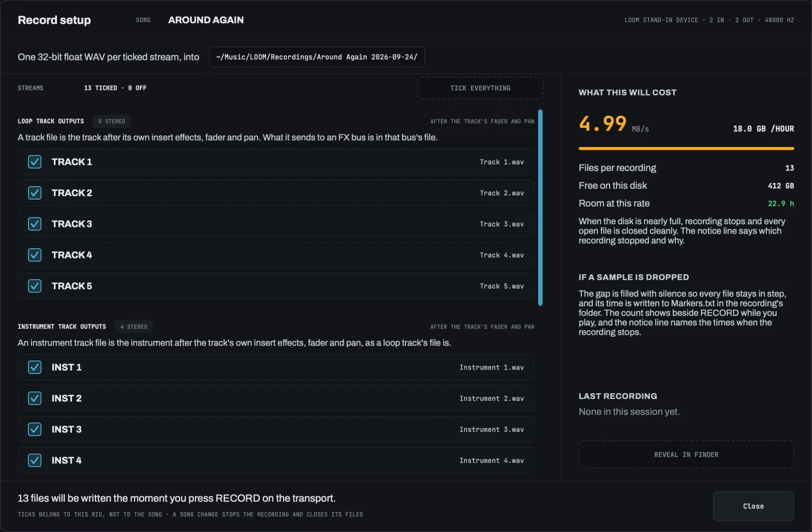This screenshot has width=812, height=532.
Task: Select the 'Instrument 2.wav' file name
Action: pos(492,398)
